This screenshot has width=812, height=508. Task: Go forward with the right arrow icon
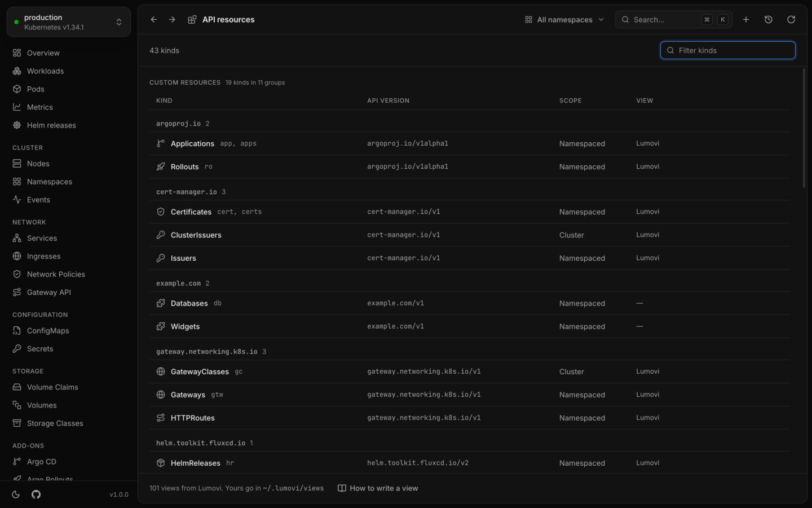click(x=172, y=20)
